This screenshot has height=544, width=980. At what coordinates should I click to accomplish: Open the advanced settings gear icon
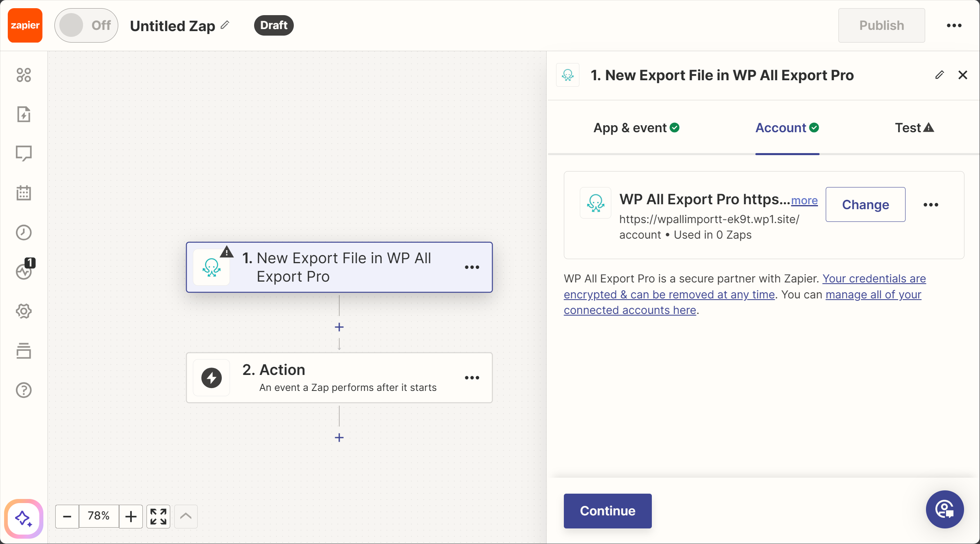coord(24,311)
